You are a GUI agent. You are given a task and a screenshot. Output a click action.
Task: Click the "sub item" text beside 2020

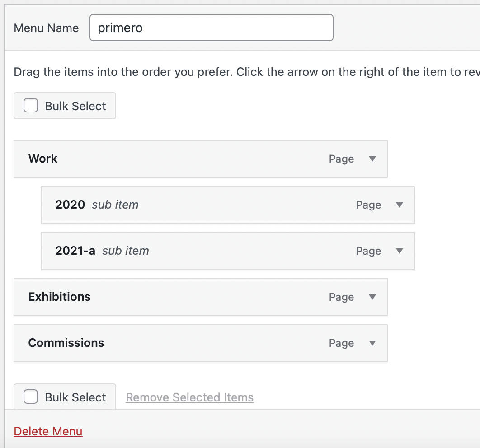(115, 205)
